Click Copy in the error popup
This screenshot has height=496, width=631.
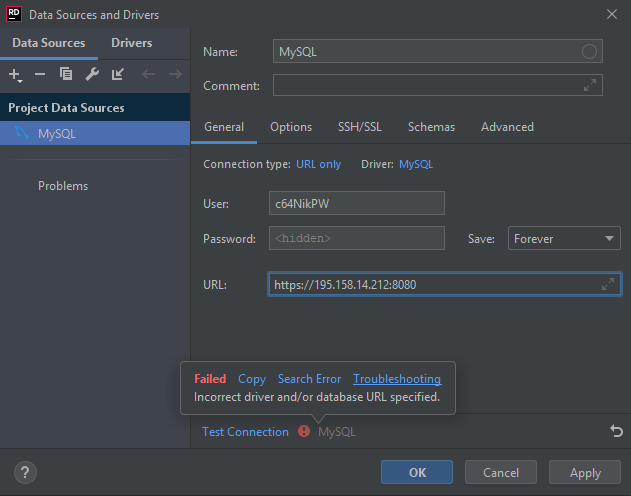pos(252,379)
